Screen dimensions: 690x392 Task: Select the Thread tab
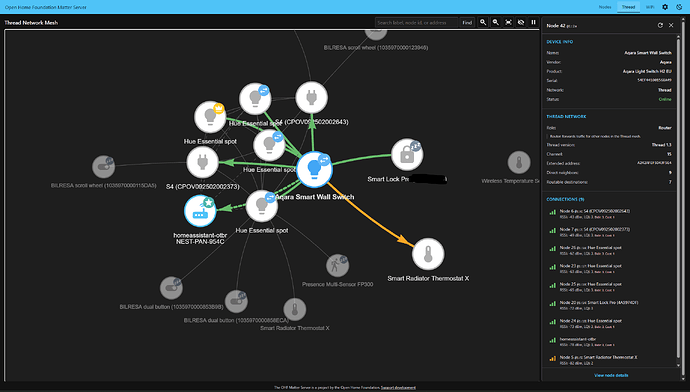[x=628, y=7]
